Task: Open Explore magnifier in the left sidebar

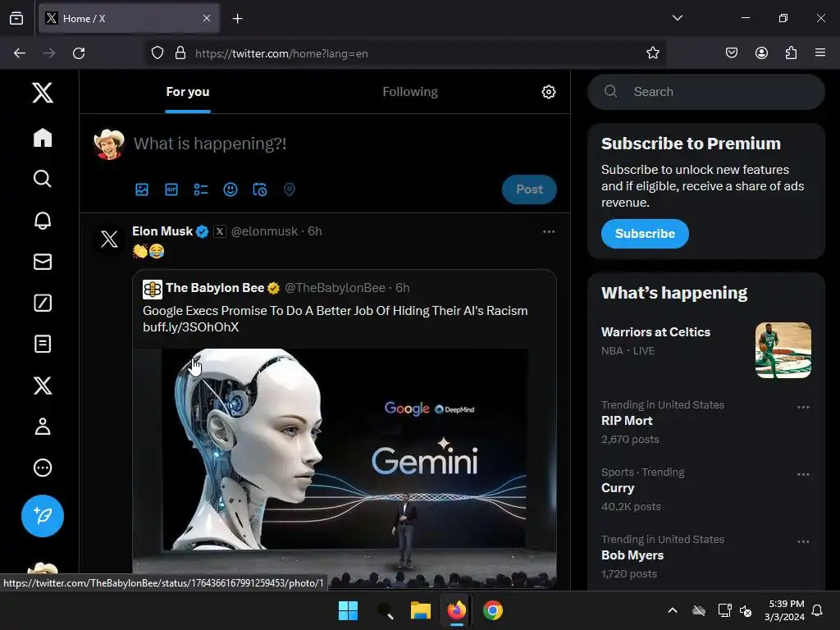Action: point(43,178)
